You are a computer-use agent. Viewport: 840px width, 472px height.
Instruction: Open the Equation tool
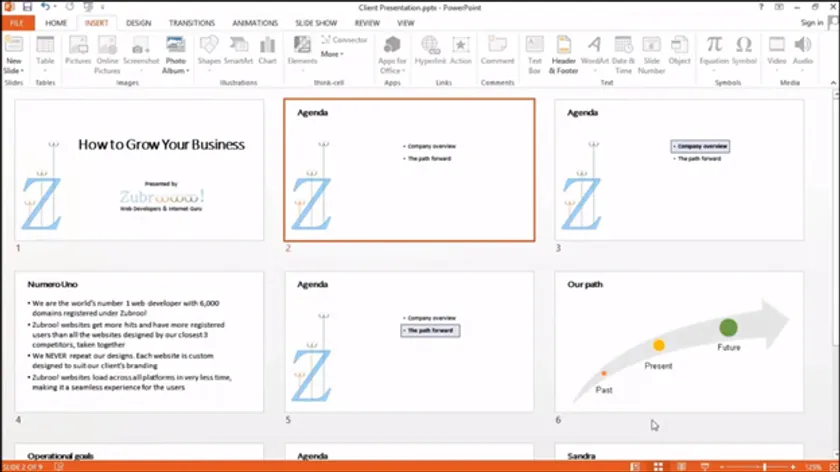tap(714, 45)
